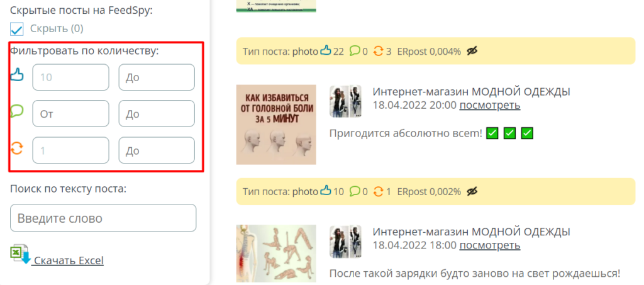Click the Скрытые посты на FeedSpy label

[x=81, y=10]
